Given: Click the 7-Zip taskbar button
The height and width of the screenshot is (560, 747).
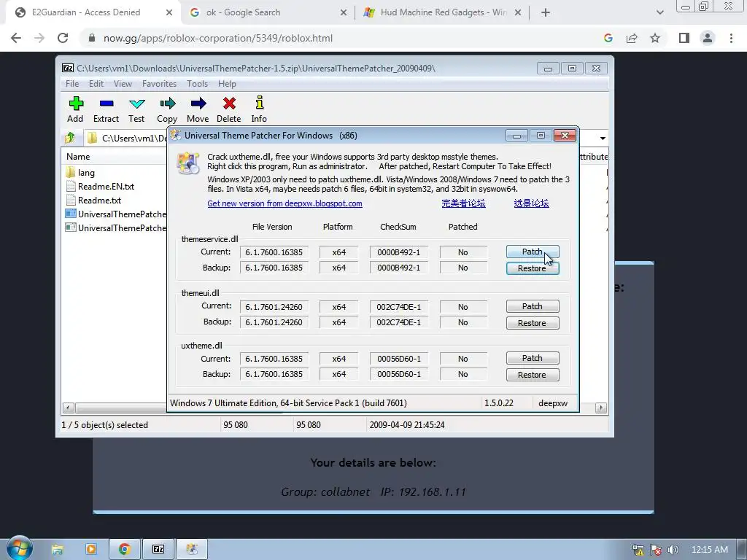Looking at the screenshot, I should [158, 550].
